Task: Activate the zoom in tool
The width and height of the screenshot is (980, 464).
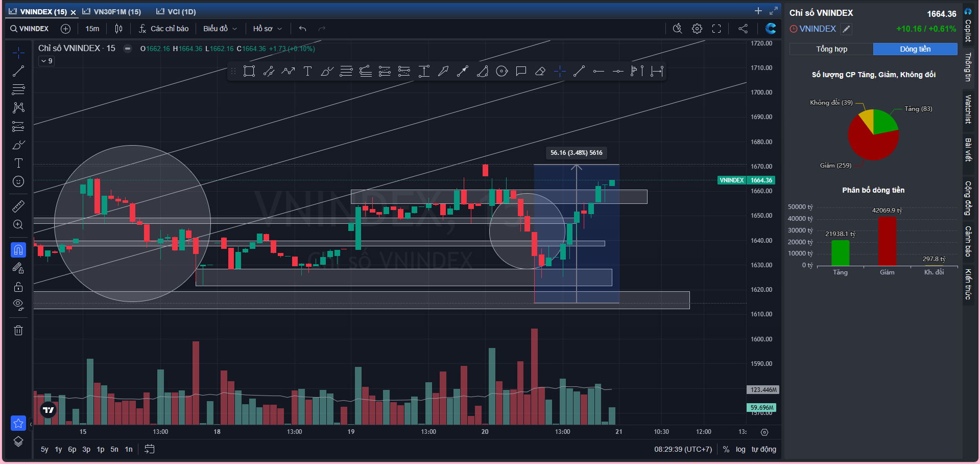Action: click(x=18, y=225)
